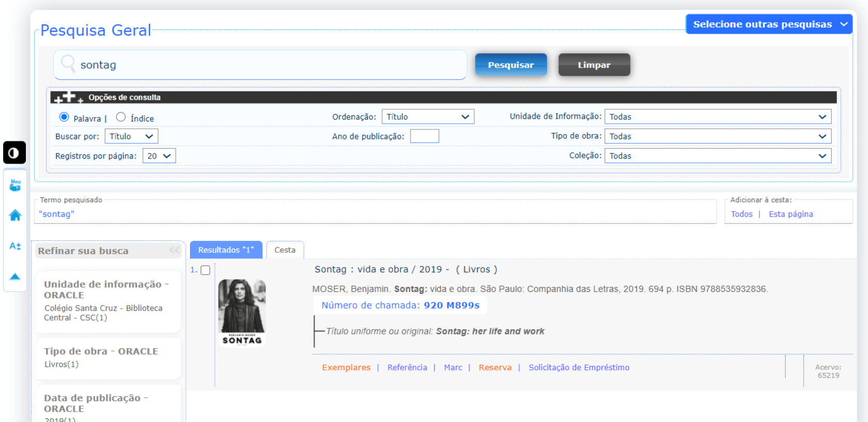
Task: Open the Ordenação dropdown
Action: (428, 117)
